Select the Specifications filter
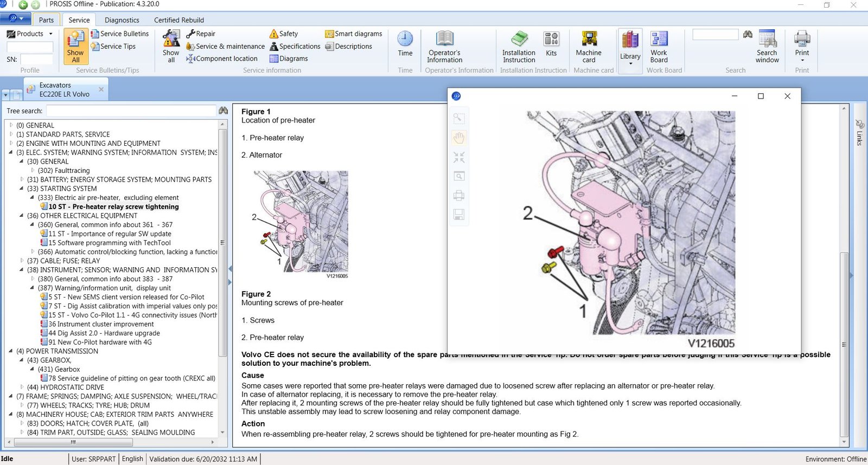Viewport: 868px width, 465px height. [295, 47]
